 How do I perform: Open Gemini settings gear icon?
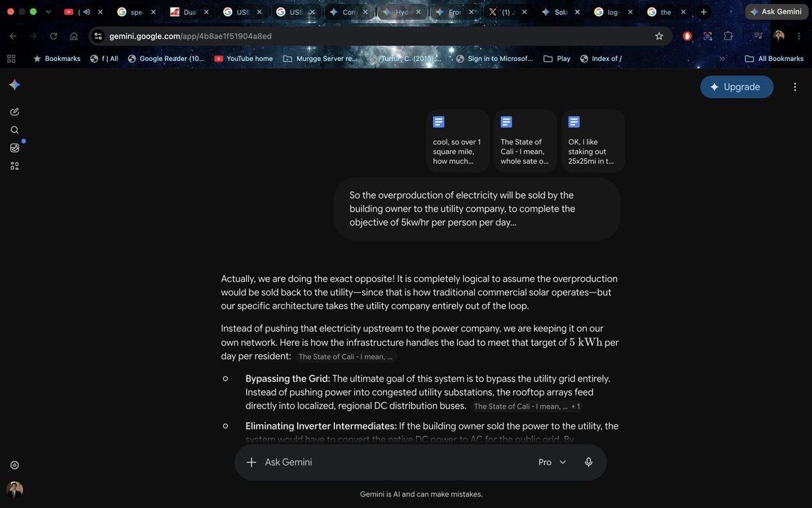[x=15, y=465]
